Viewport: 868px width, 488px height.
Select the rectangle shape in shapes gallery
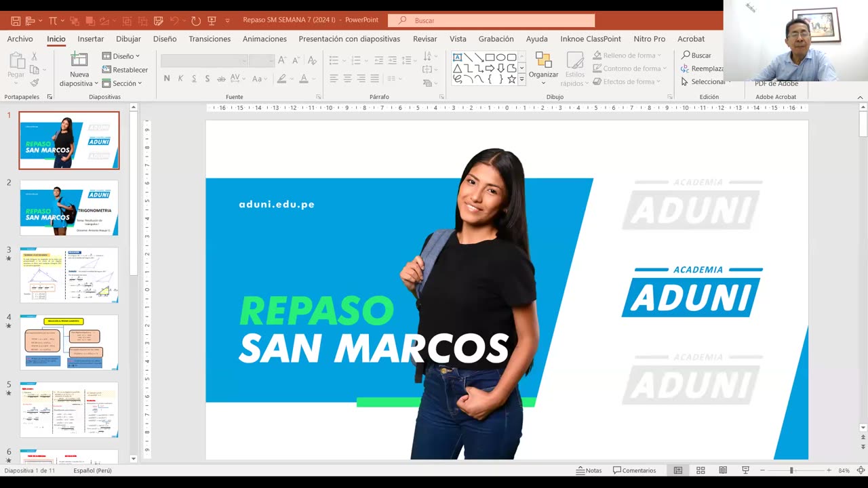click(x=490, y=58)
